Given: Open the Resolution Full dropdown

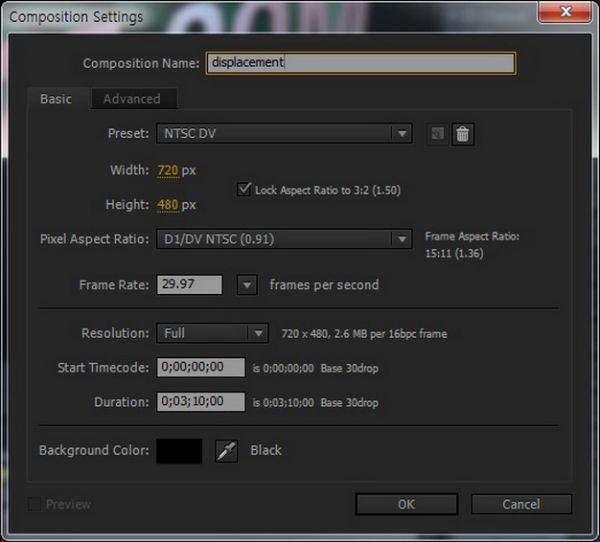Looking at the screenshot, I should tap(212, 333).
